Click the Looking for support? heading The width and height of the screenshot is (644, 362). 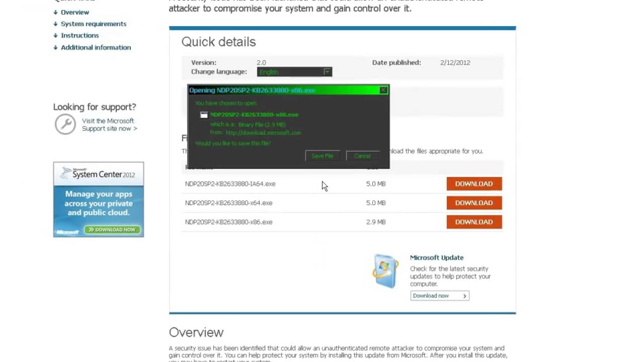tap(95, 107)
